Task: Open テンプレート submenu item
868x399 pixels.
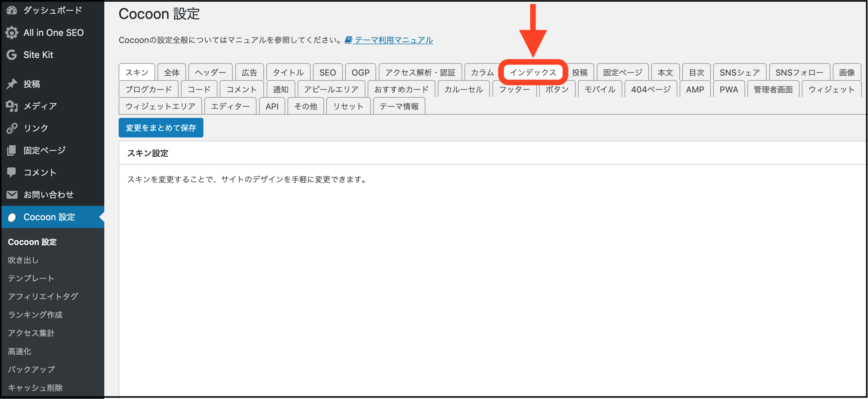Action: [x=31, y=278]
